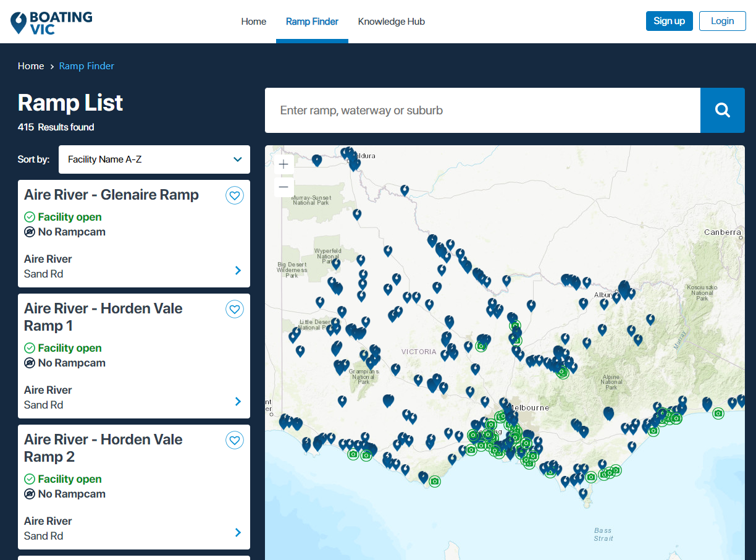Switch to the Knowledge Hub tab
Screen dimensions: 756x560
pos(391,21)
